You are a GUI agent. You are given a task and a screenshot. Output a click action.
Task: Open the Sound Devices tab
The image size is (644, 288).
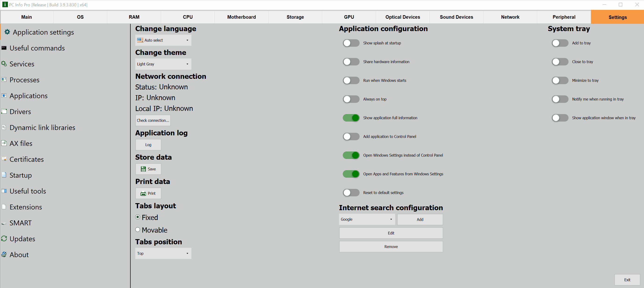(x=457, y=17)
